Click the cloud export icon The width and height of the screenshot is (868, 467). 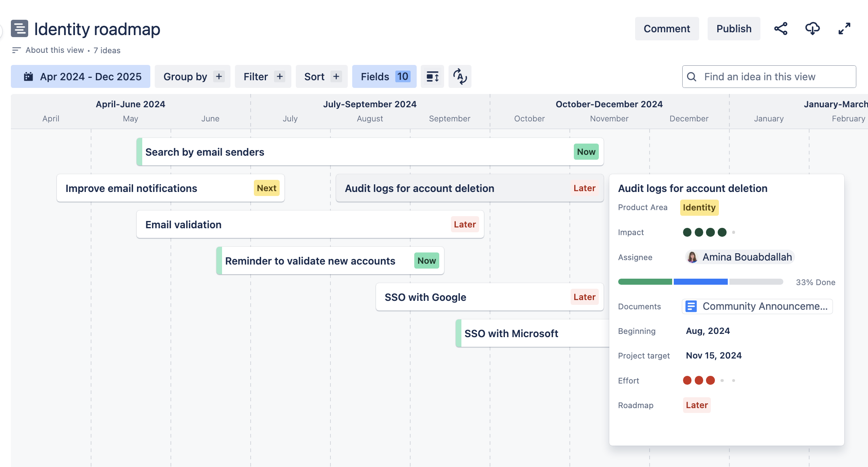[812, 29]
